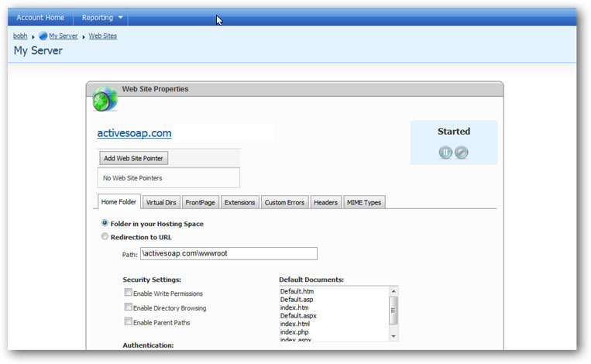Select Default.asp in Default Documents
591x364 pixels.
pyautogui.click(x=297, y=300)
